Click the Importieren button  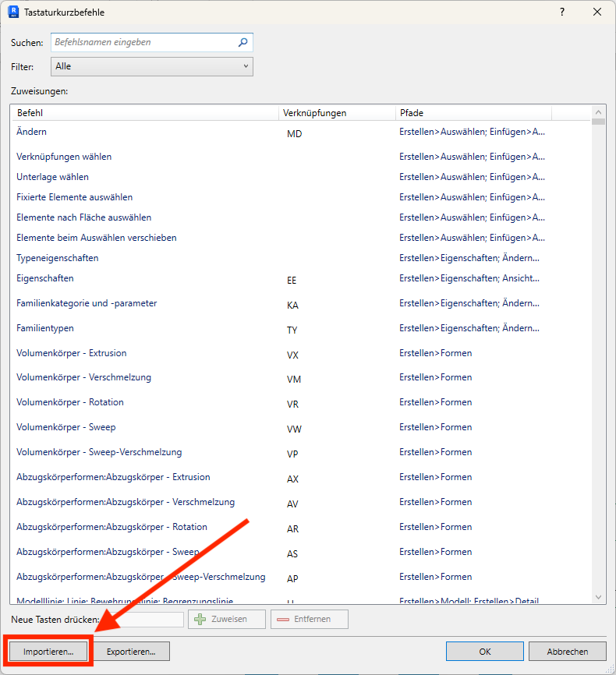coord(48,652)
